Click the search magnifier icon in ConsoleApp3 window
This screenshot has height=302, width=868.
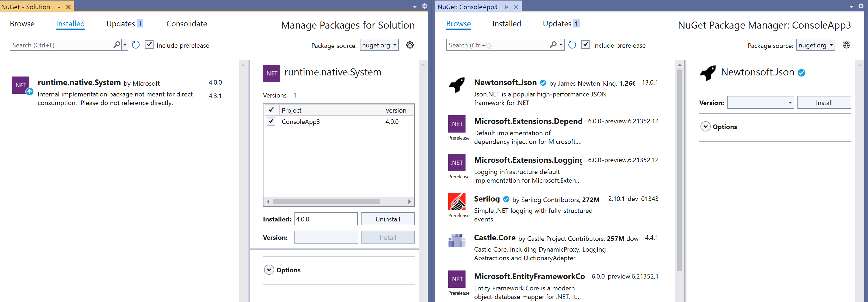553,44
